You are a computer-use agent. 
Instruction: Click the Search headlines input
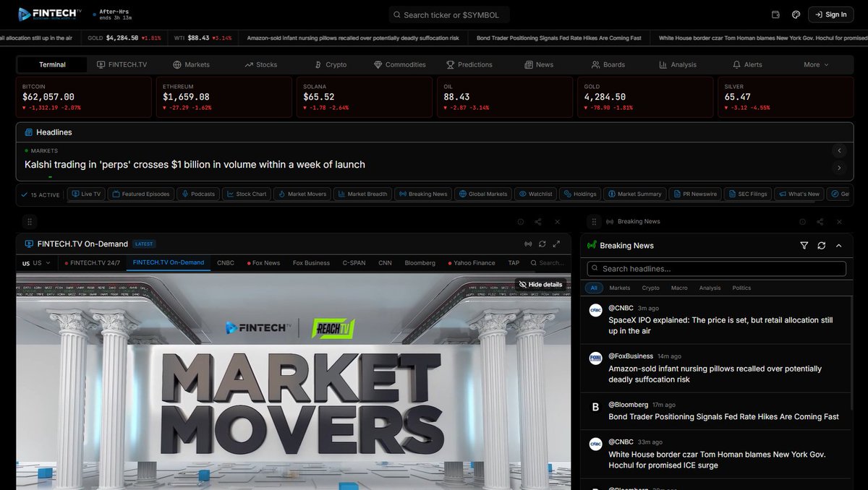716,269
